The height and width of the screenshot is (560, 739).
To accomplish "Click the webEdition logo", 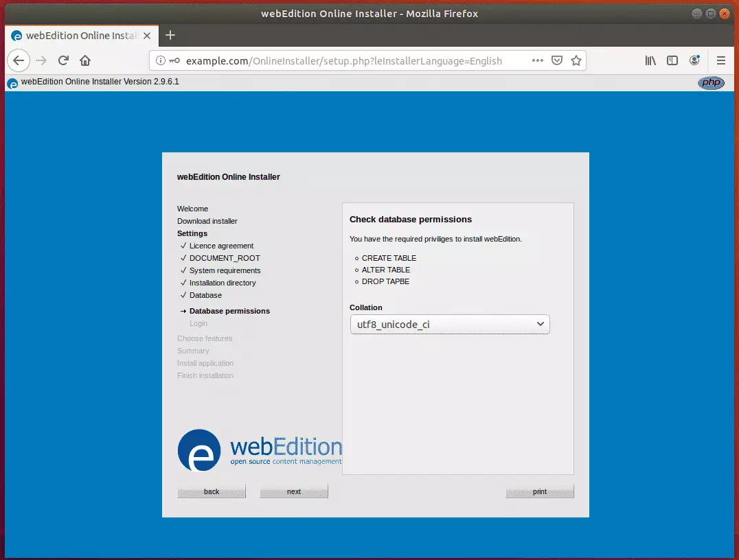I will tap(260, 450).
